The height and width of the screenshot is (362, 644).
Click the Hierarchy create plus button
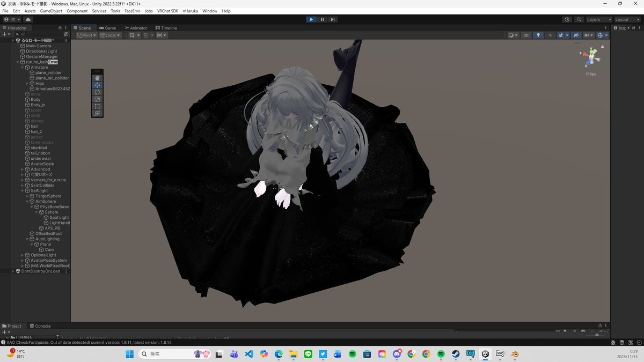(x=5, y=34)
